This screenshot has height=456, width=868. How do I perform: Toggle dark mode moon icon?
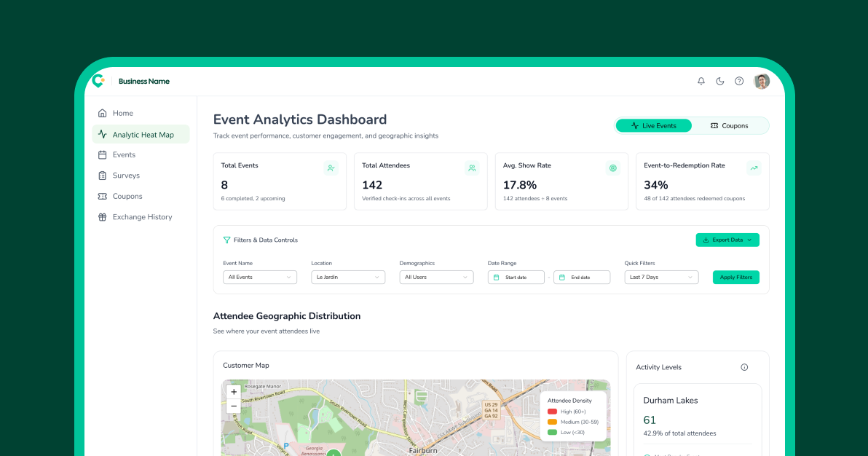click(719, 81)
